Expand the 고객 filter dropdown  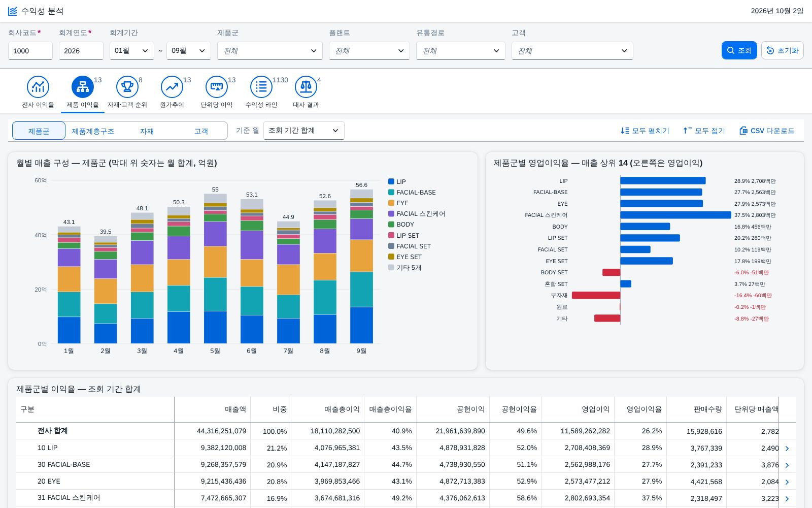(572, 51)
